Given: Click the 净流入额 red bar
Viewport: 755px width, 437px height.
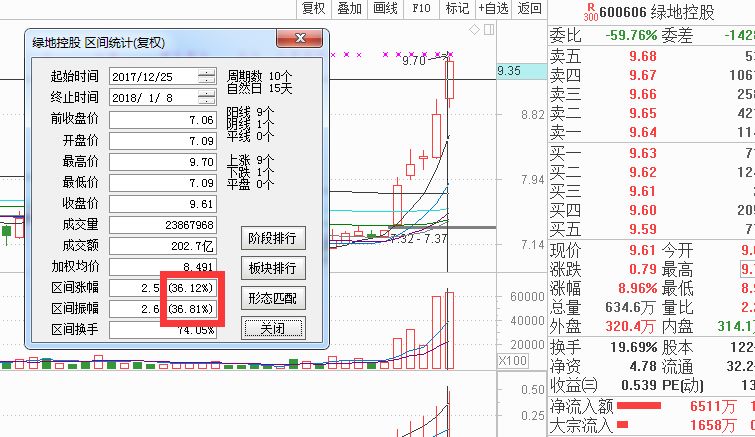Looking at the screenshot, I should (638, 406).
